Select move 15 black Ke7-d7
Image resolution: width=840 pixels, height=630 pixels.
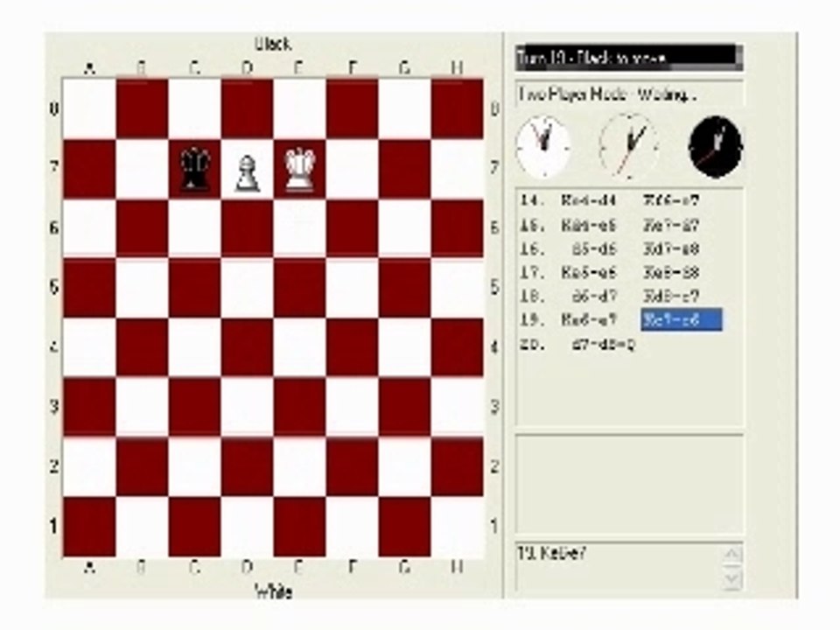pyautogui.click(x=671, y=226)
